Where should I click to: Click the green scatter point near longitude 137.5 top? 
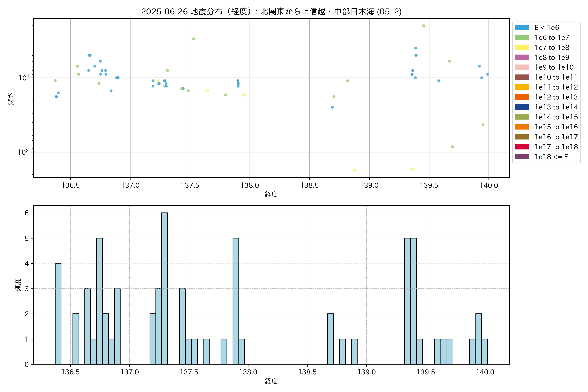pos(193,39)
